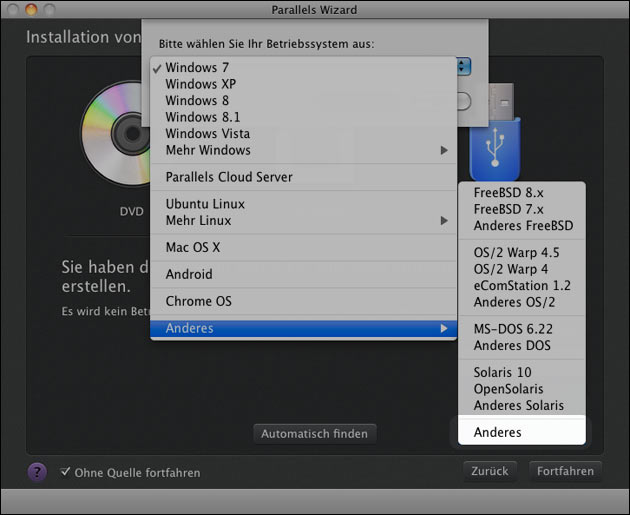The image size is (630, 515).
Task: Choose Windows XP
Action: coord(303,84)
